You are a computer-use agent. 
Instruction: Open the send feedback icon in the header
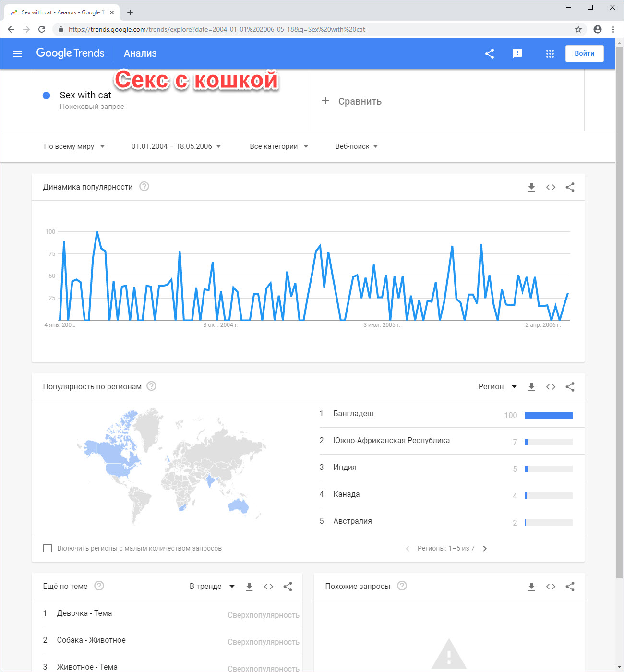517,54
